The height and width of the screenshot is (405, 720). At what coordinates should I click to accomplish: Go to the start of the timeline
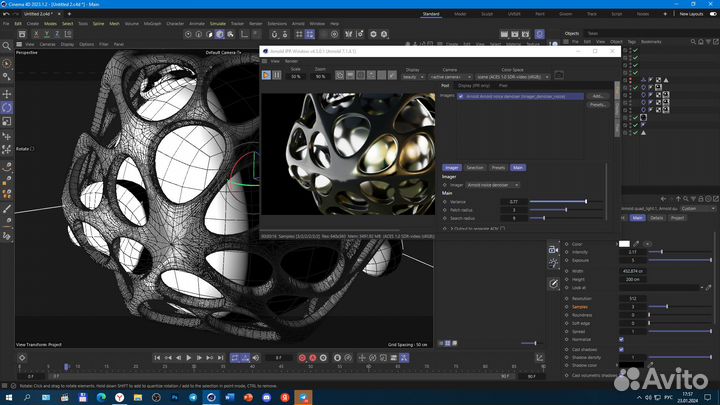(158, 358)
